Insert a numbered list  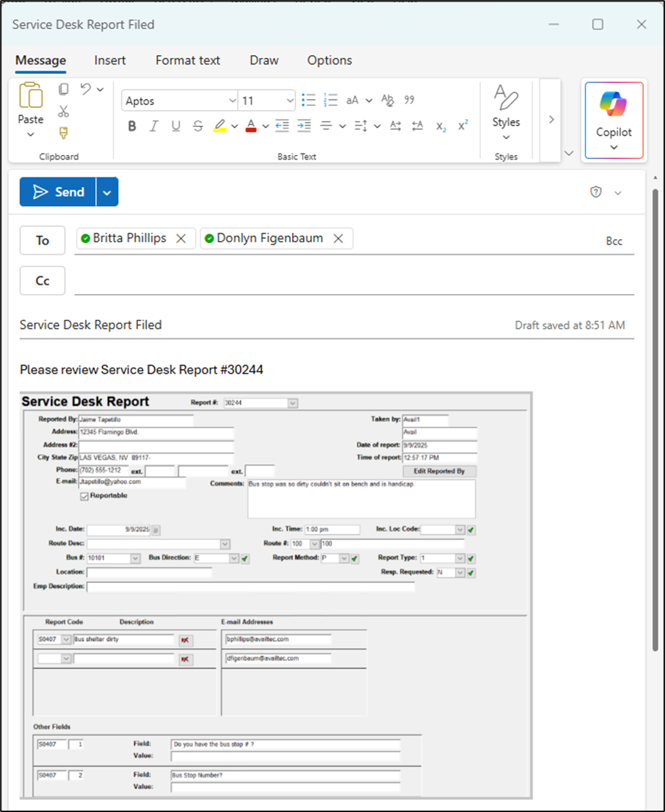coord(330,101)
